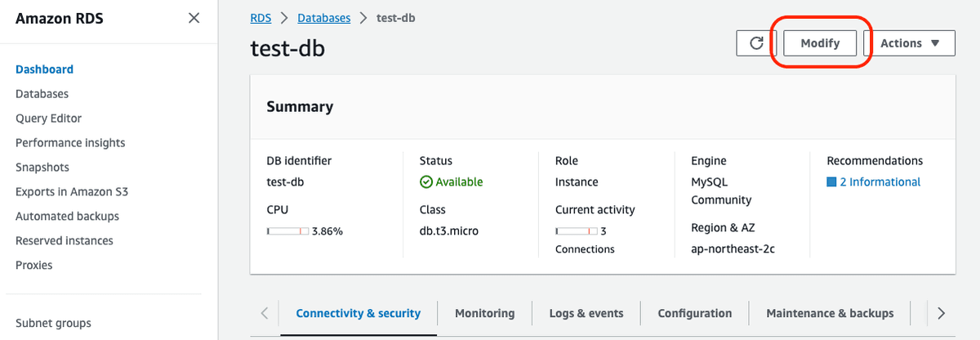The height and width of the screenshot is (340, 980).
Task: Click the MySQL Community engine value
Action: click(x=722, y=191)
